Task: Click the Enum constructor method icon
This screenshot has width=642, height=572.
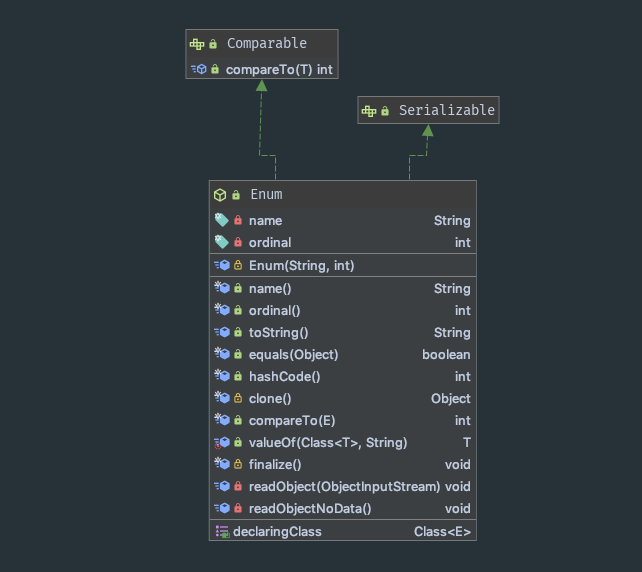Action: pyautogui.click(x=223, y=265)
